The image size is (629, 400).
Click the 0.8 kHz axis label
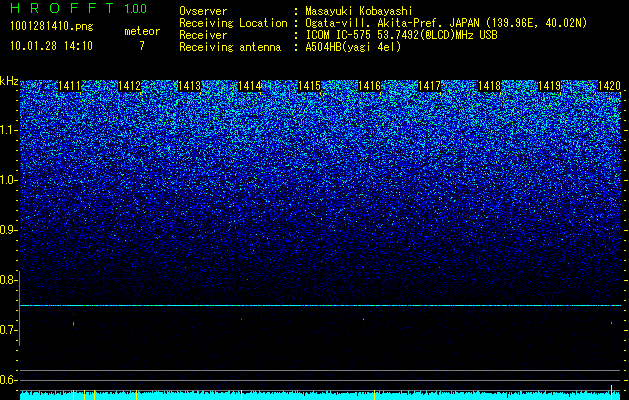[9, 280]
